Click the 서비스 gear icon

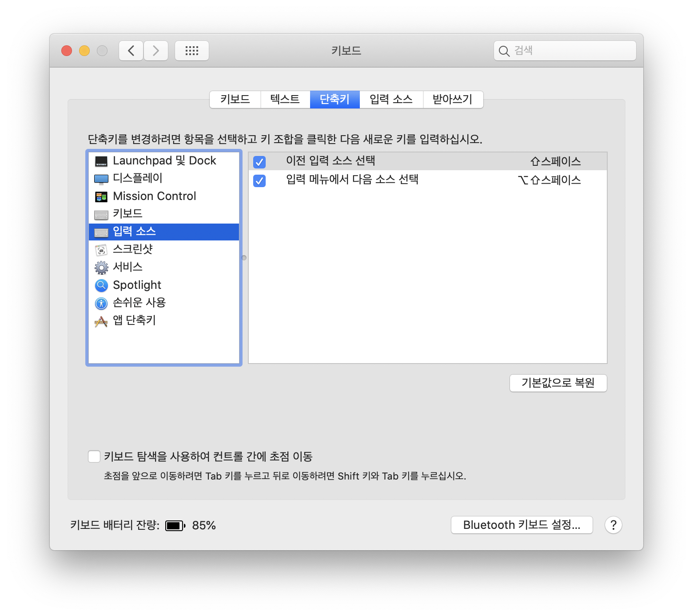click(101, 268)
